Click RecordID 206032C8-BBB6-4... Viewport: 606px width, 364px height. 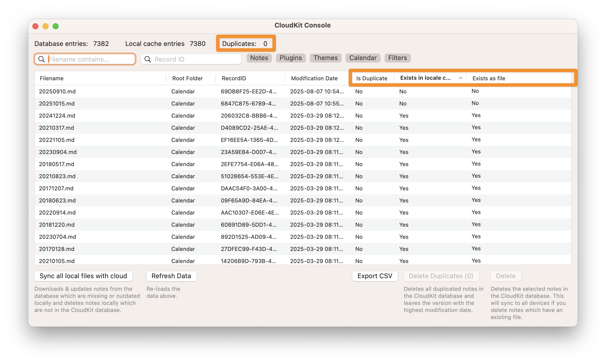pos(249,116)
